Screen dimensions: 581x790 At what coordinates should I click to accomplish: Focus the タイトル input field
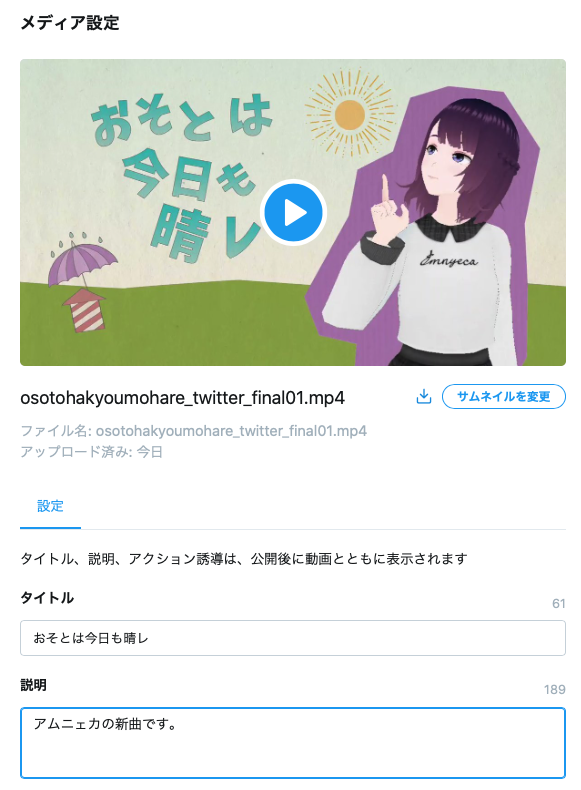pos(293,638)
